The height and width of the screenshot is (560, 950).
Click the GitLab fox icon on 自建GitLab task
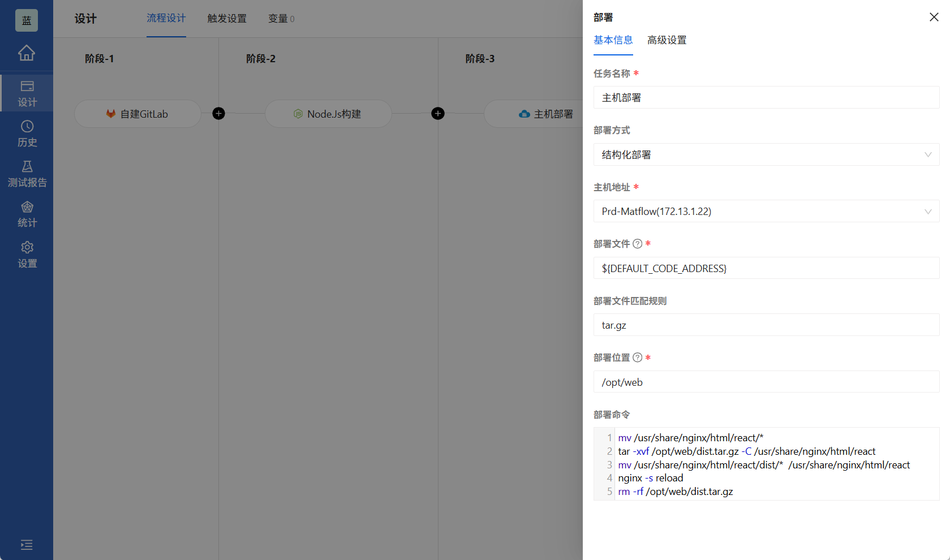coord(110,114)
